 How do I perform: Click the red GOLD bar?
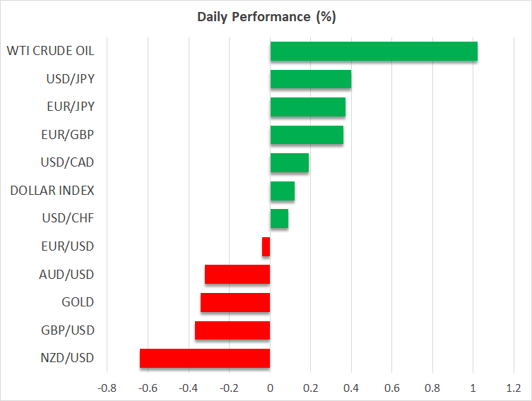235,302
